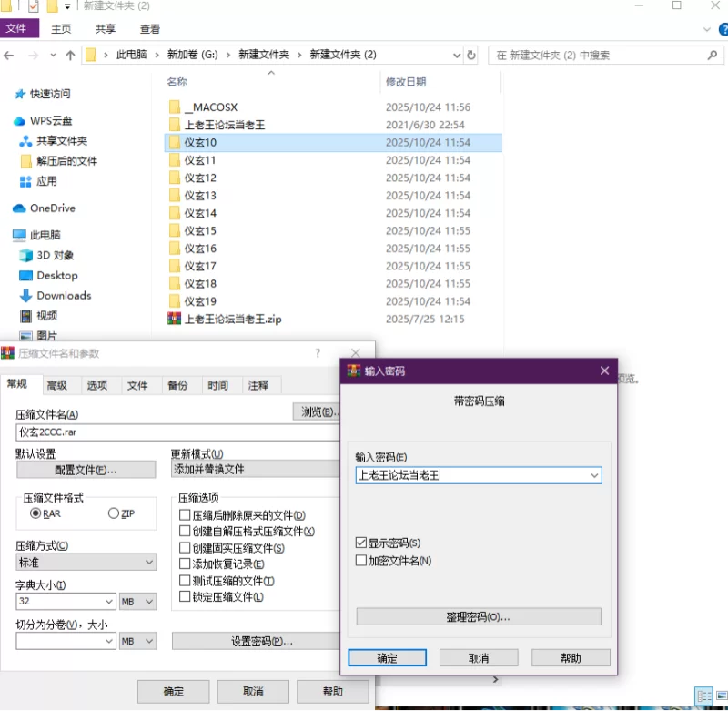
Task: Click the 整理密码(O)... button
Action: (x=479, y=616)
